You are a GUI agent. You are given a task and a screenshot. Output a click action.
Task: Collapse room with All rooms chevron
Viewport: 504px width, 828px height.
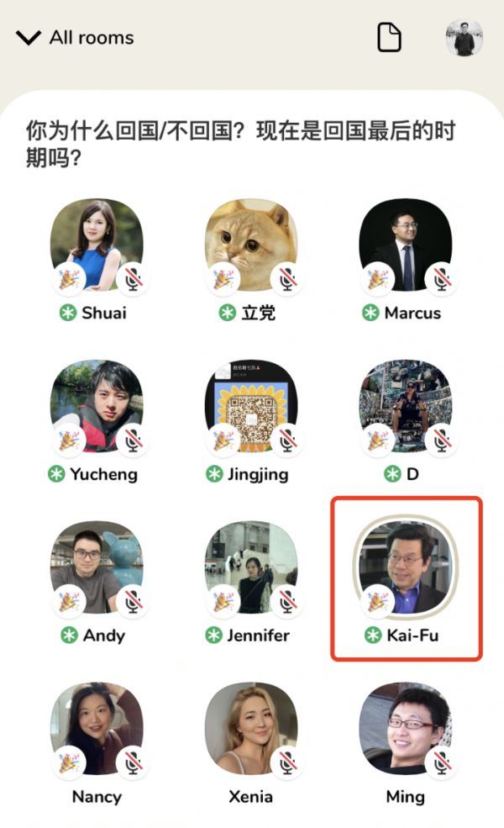click(29, 38)
